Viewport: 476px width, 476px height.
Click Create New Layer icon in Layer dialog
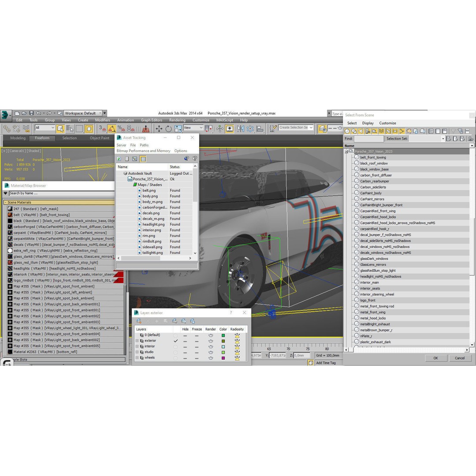[x=139, y=321]
